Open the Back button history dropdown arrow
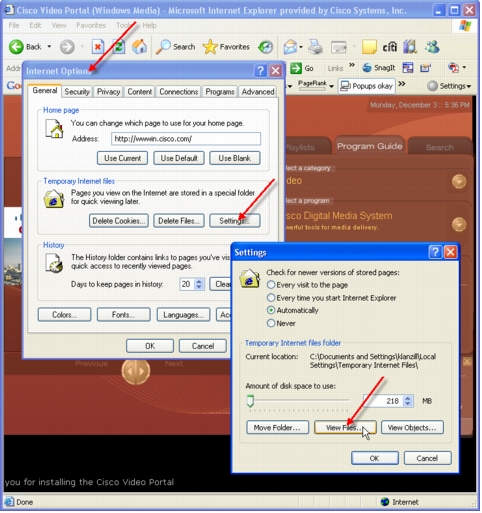Screen dimensions: 482x513 [49, 47]
